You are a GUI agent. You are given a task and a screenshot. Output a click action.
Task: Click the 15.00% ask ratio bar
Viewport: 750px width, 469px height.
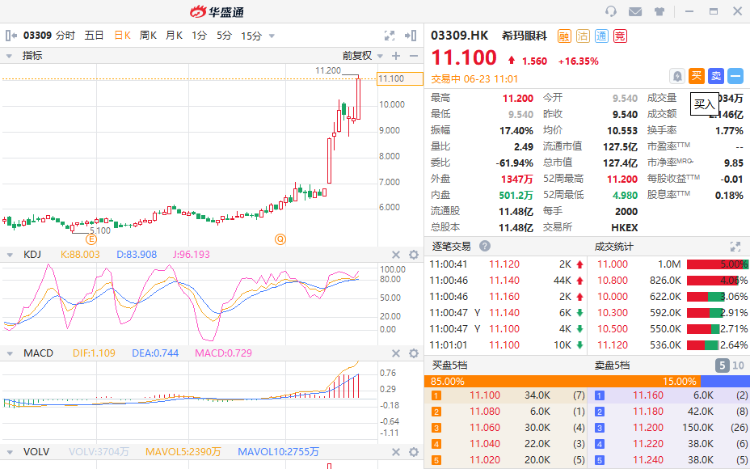click(x=725, y=382)
